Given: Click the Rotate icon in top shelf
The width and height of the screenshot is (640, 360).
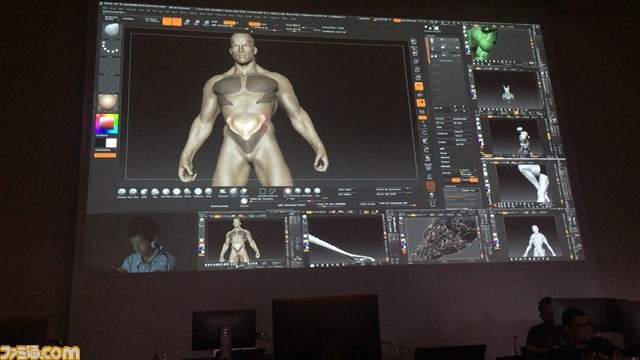Looking at the screenshot, I should (206, 23).
